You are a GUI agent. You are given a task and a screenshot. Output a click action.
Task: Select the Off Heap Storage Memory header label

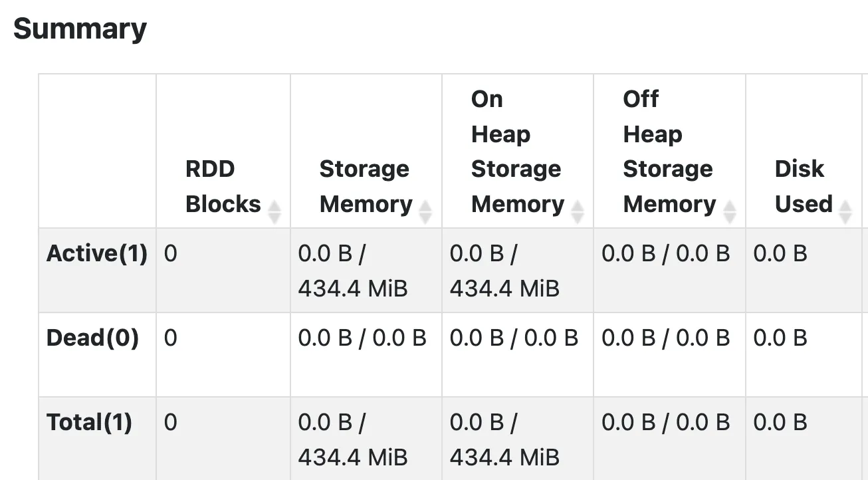[667, 152]
